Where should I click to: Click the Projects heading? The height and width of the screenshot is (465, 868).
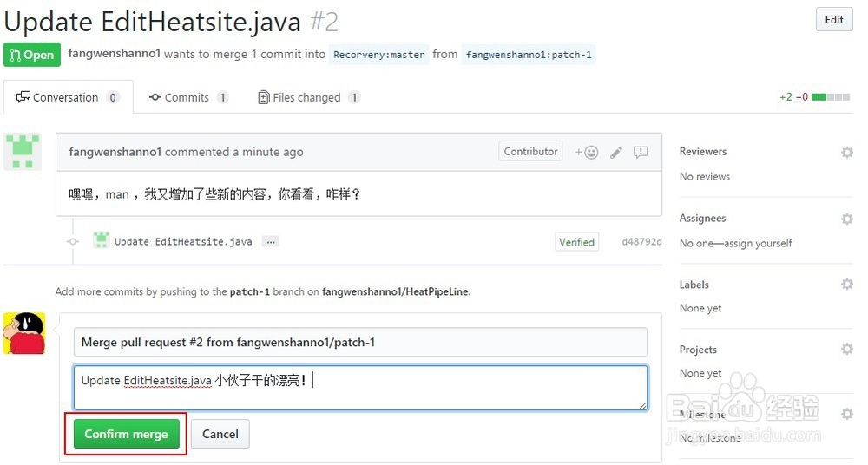[698, 350]
